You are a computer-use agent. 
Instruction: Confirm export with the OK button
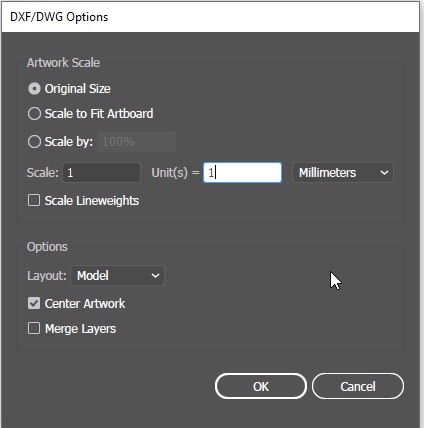click(x=261, y=386)
